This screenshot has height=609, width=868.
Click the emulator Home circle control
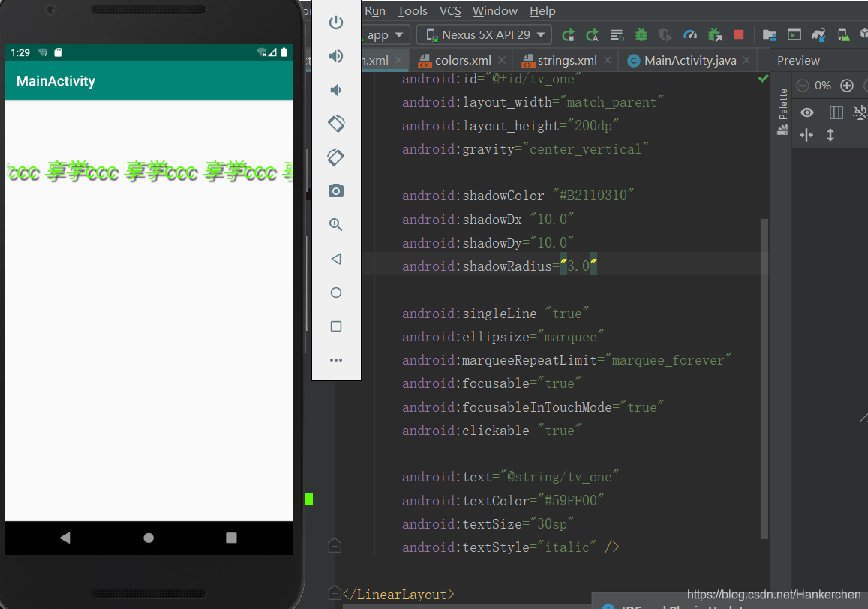tap(336, 292)
